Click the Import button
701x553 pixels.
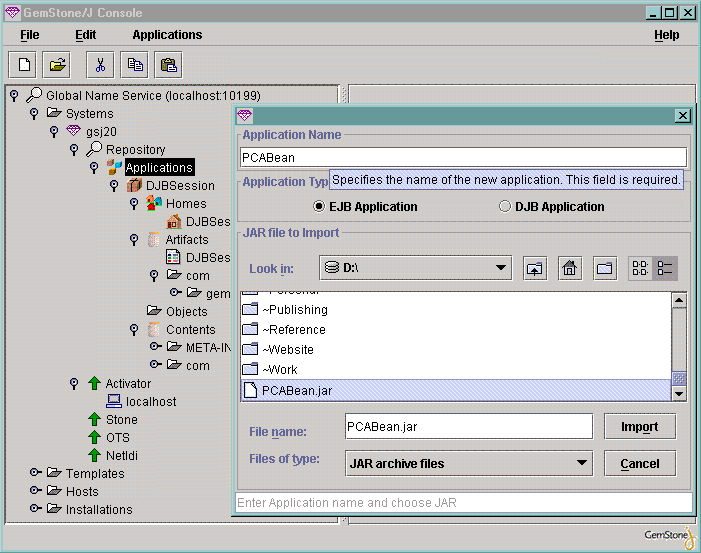pos(640,427)
